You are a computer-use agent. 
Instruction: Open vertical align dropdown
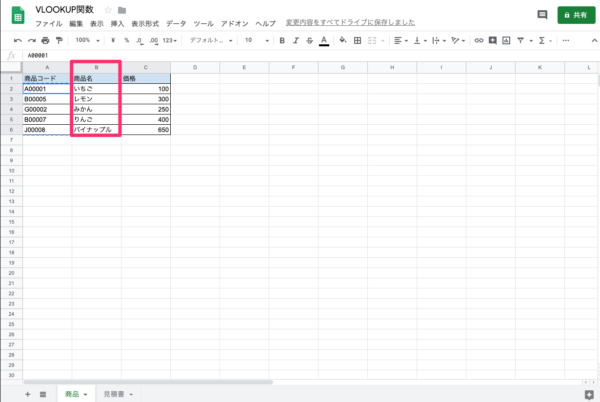pyautogui.click(x=420, y=41)
